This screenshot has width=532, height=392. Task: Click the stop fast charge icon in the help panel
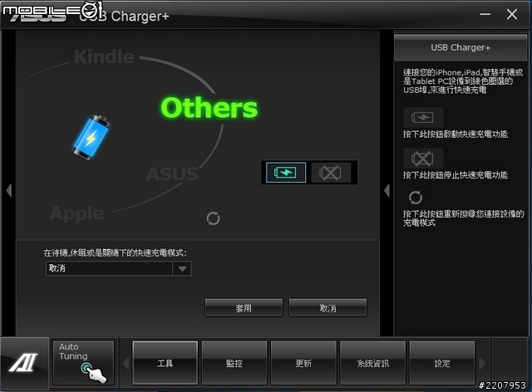[423, 159]
